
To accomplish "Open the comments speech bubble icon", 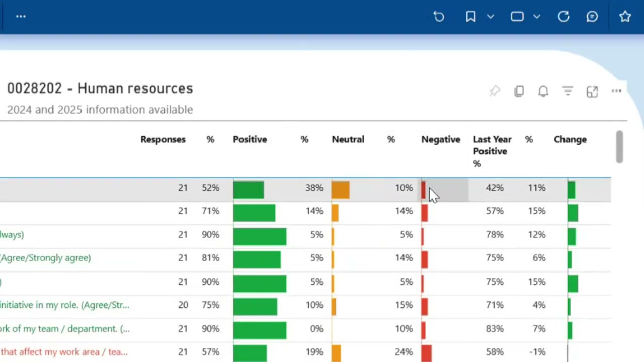I will [592, 17].
